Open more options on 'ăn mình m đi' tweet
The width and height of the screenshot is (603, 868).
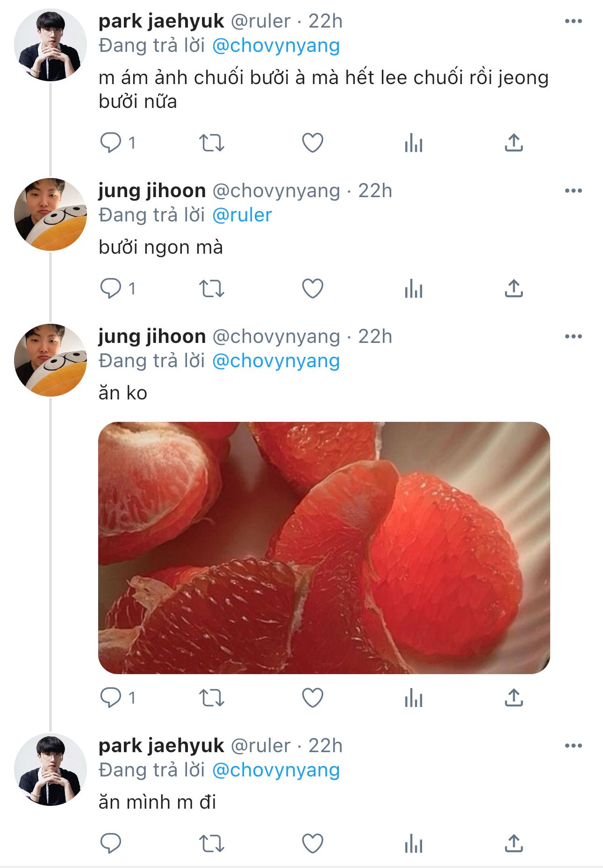573,746
